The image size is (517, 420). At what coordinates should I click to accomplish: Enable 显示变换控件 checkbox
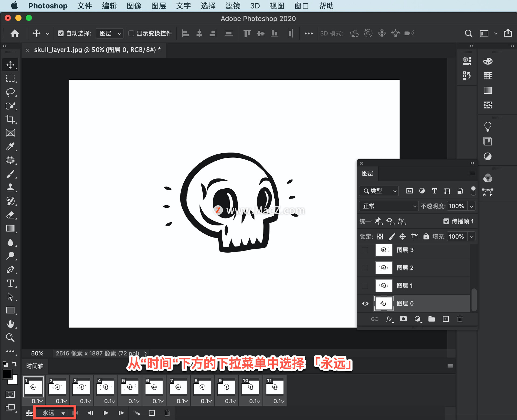[x=131, y=33]
